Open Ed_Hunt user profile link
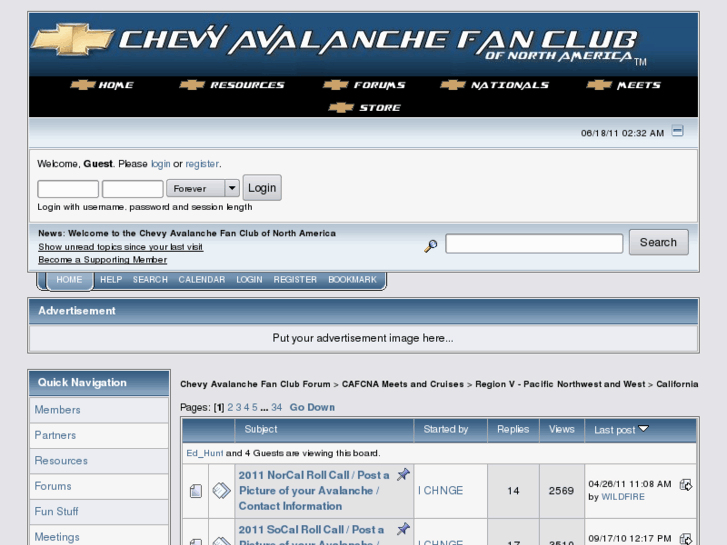The width and height of the screenshot is (727, 545). 204,453
